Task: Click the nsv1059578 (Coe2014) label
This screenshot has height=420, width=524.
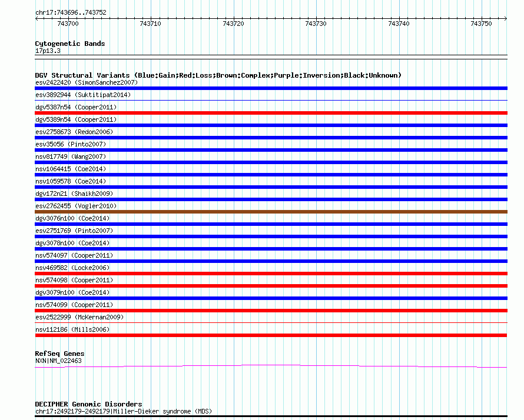Action: pyautogui.click(x=71, y=181)
